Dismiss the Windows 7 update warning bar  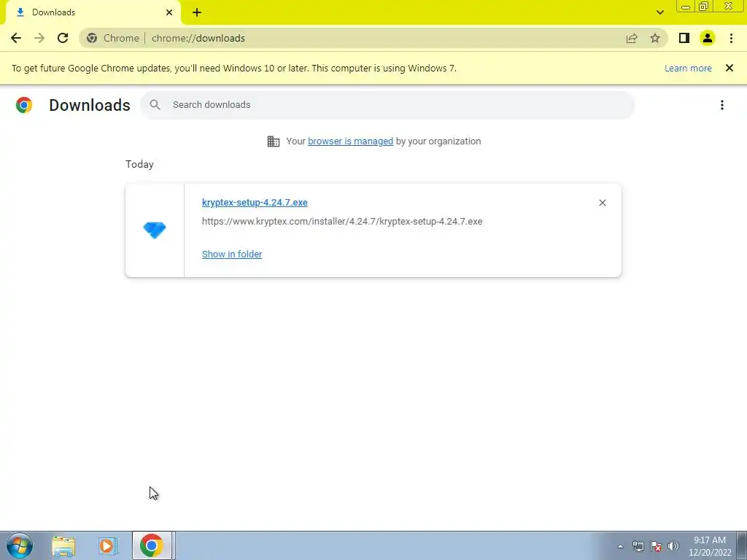[729, 68]
